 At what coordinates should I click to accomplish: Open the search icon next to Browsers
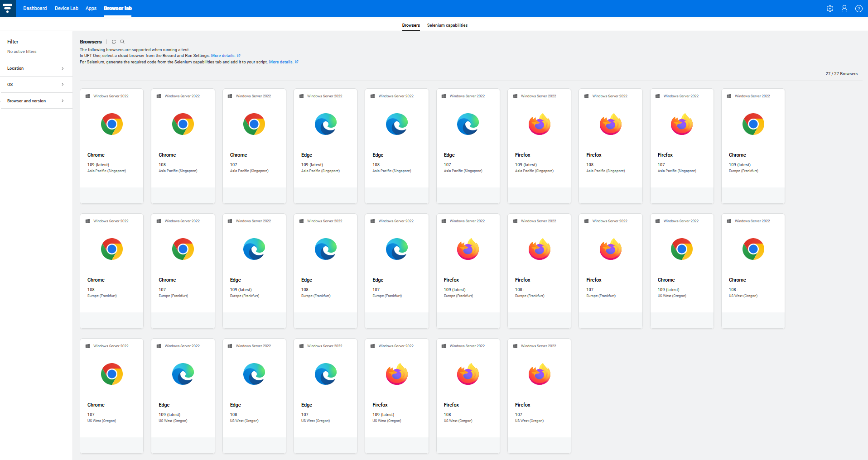[122, 42]
